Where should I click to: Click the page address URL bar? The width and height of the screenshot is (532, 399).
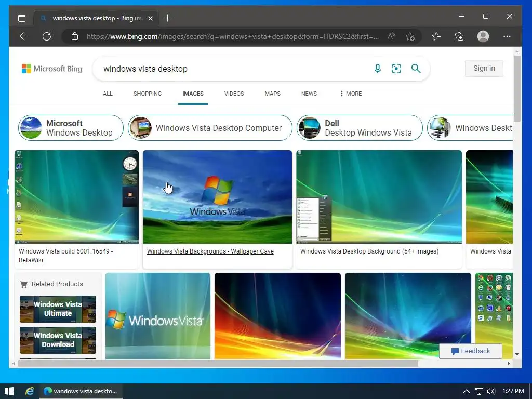(233, 36)
